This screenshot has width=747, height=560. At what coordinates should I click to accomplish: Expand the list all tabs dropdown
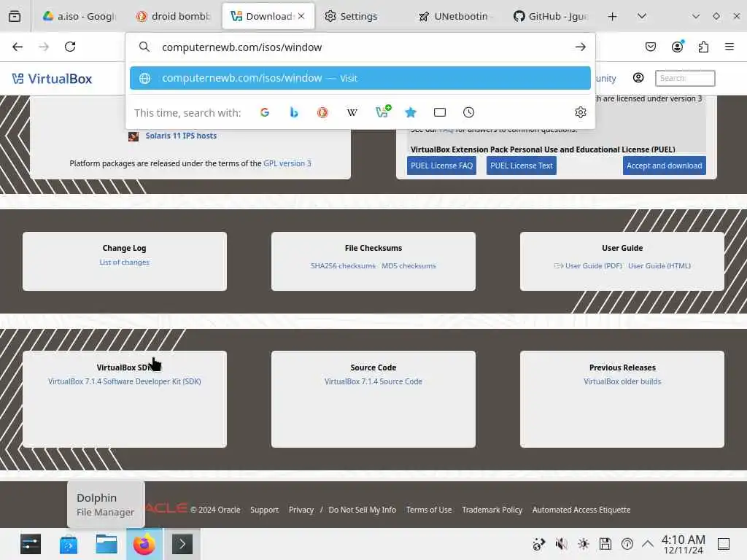[x=642, y=16]
